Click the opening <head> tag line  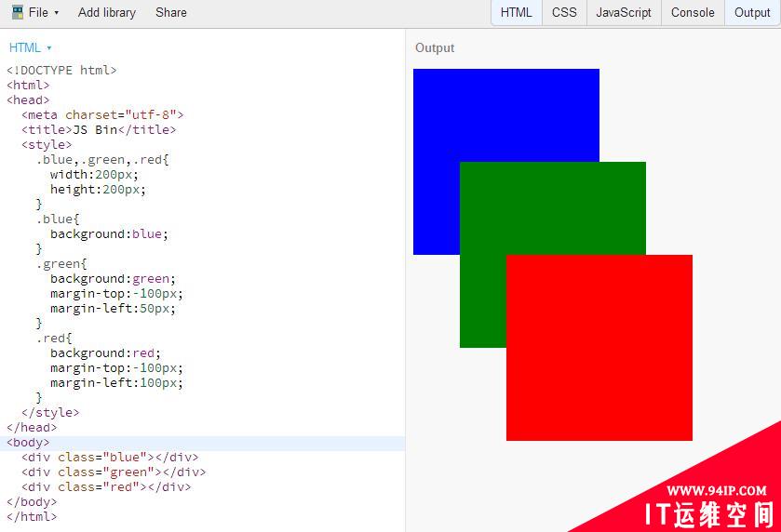28,100
